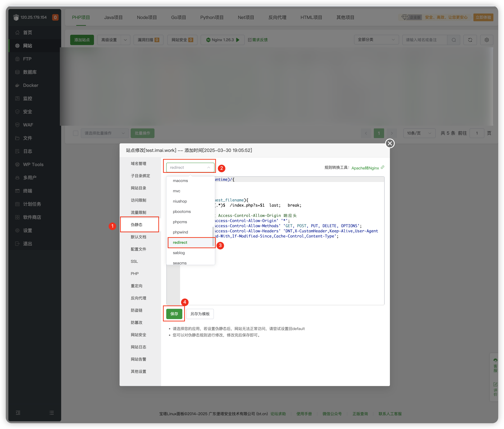This screenshot has width=504, height=429.
Task: Click the green 保存 button
Action: click(174, 314)
